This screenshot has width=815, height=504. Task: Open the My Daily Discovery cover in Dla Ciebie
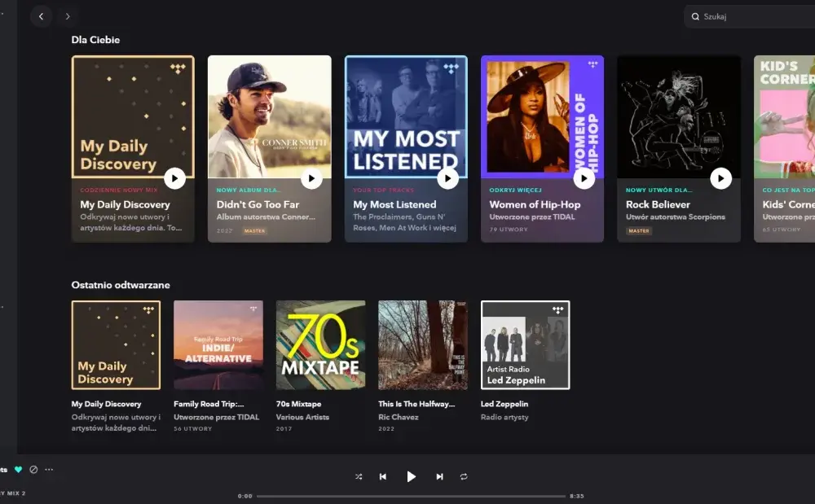pos(133,116)
